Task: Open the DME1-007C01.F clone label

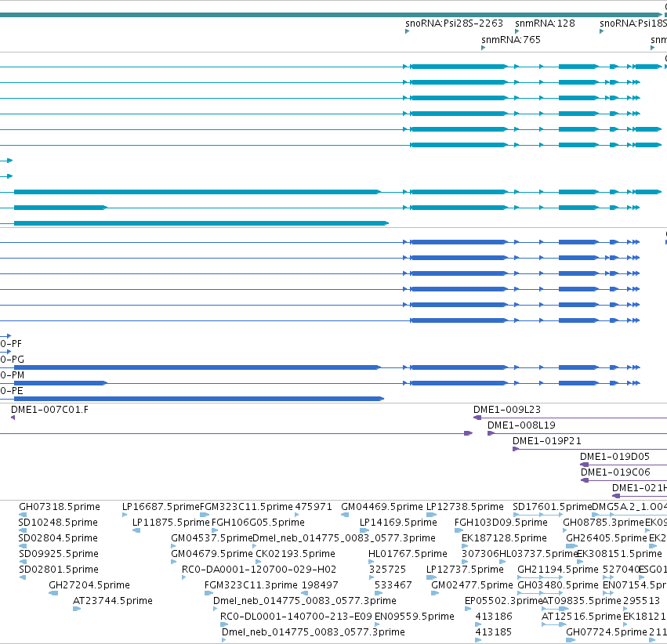Action: coord(49,410)
